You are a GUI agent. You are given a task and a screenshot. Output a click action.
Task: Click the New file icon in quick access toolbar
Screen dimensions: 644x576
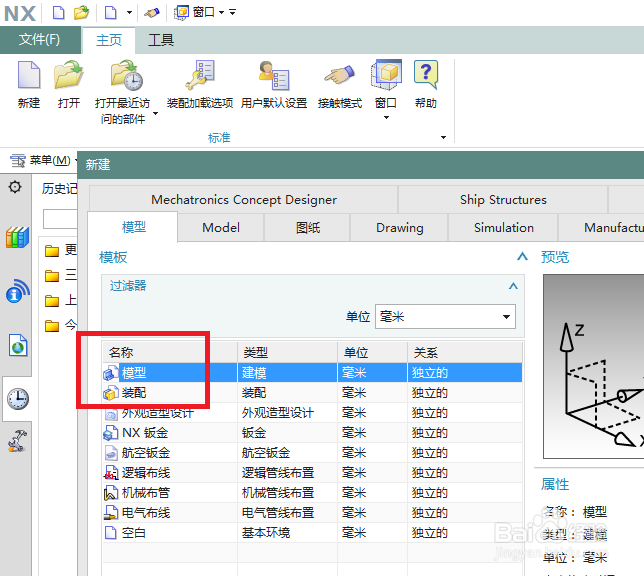pyautogui.click(x=59, y=13)
